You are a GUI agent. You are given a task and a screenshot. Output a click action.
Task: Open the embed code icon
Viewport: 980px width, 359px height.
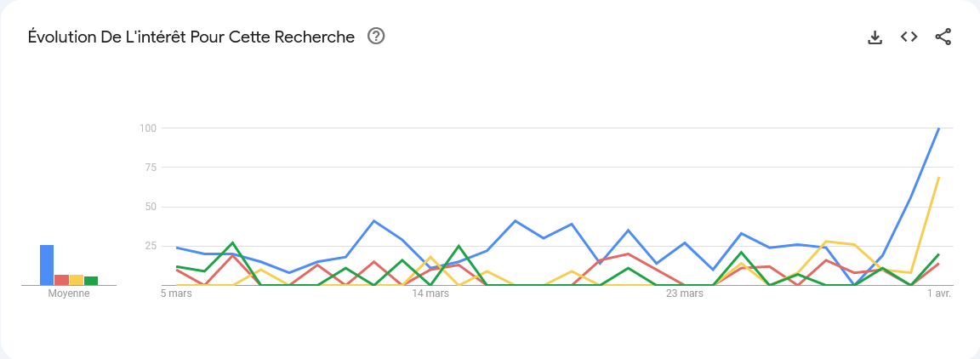pyautogui.click(x=909, y=37)
